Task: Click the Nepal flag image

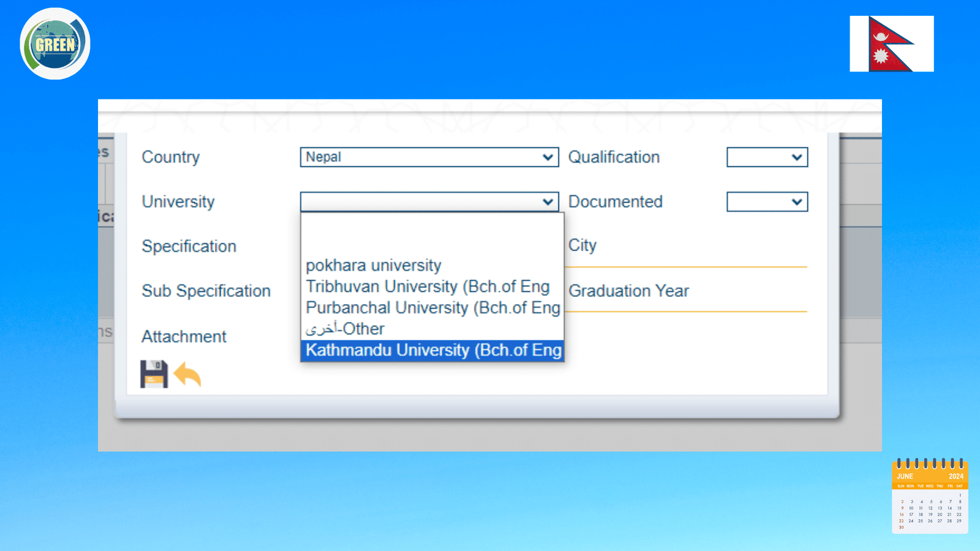Action: click(891, 44)
